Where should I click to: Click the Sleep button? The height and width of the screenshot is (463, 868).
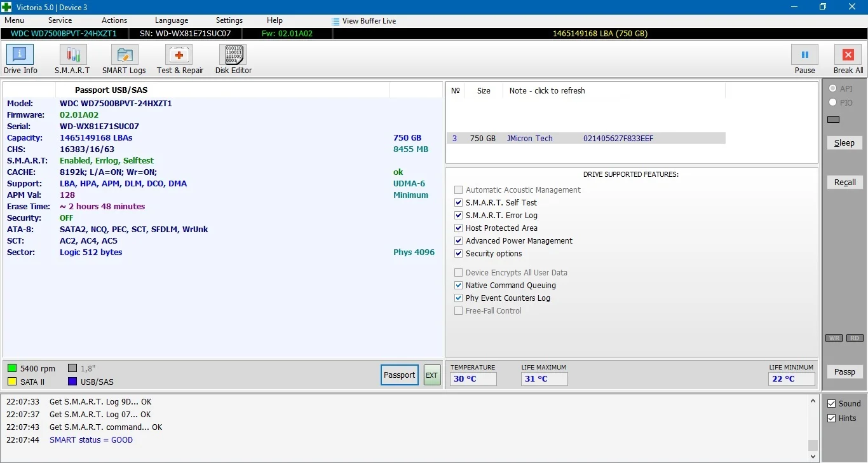844,143
